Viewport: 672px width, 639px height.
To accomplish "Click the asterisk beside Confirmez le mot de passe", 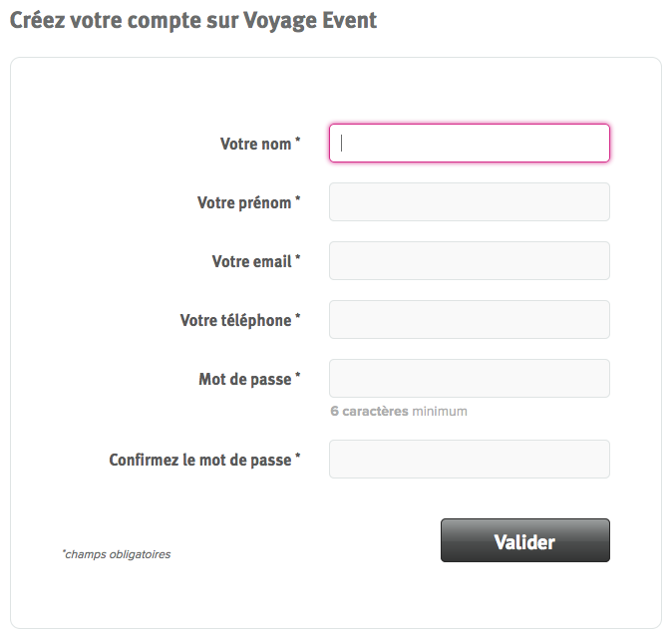I will (x=297, y=457).
